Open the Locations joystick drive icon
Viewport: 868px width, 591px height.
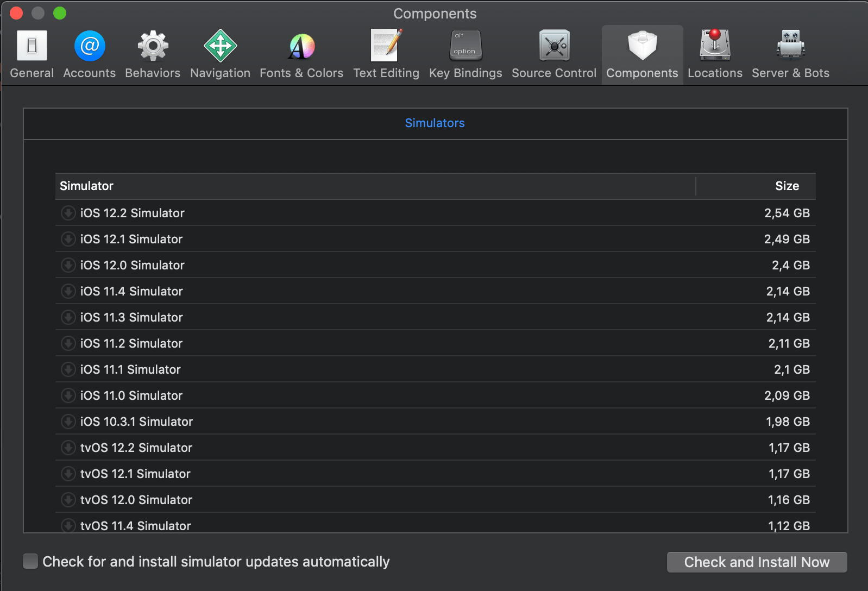(715, 45)
